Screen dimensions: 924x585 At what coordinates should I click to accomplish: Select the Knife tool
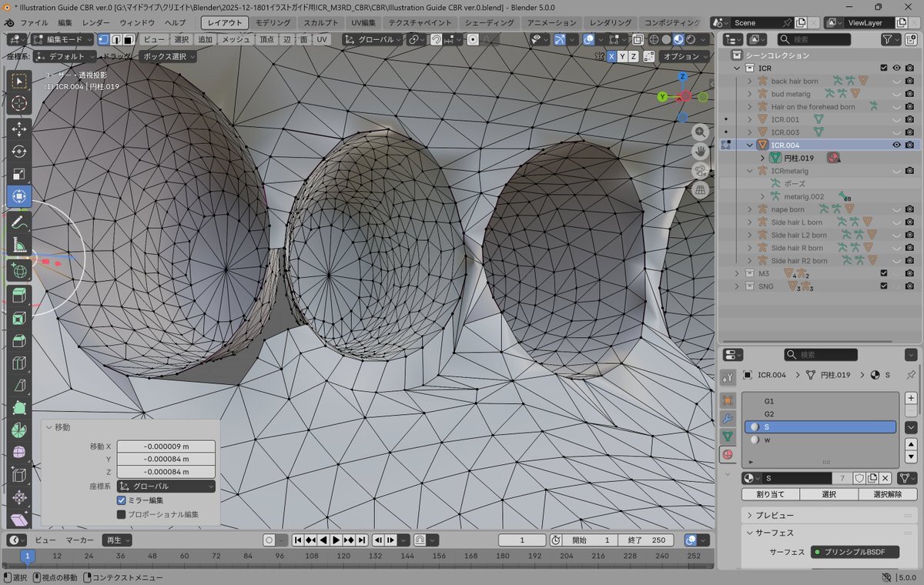[19, 385]
